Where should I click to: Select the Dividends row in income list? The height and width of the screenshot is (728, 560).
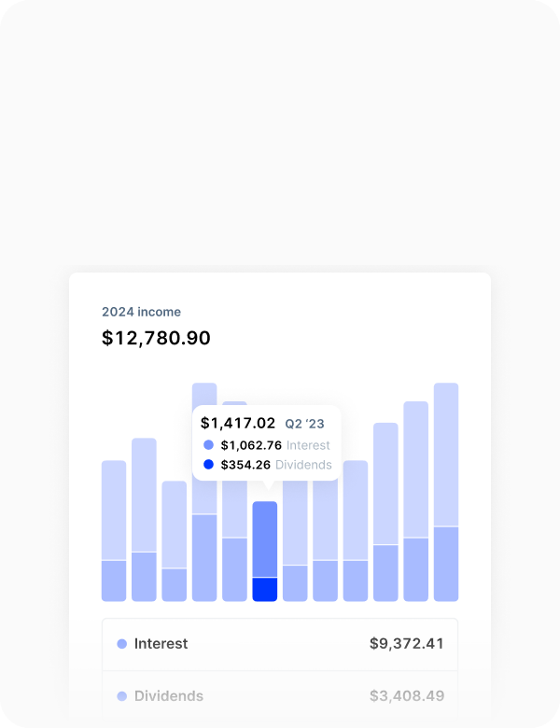coord(280,696)
